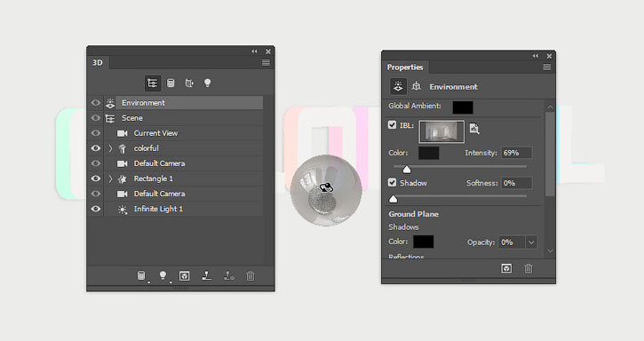This screenshot has width=644, height=341.
Task: Select the Whole Scene filter icon
Action: 153,83
